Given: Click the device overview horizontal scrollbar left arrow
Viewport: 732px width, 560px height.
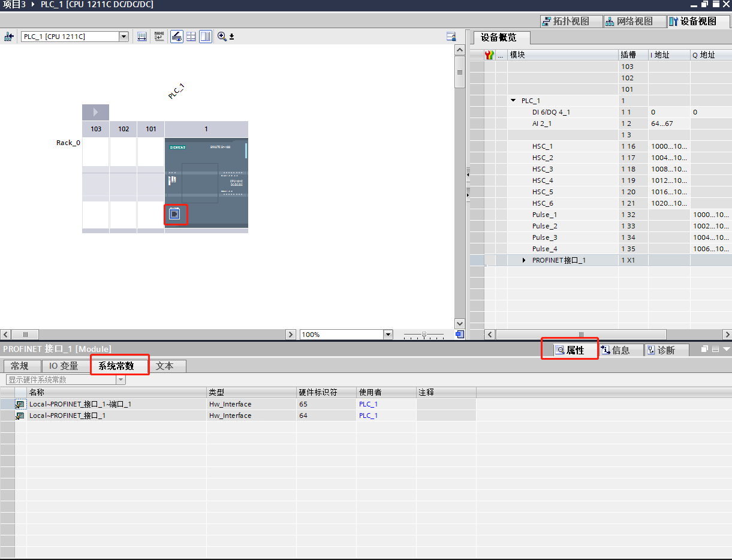Looking at the screenshot, I should pyautogui.click(x=489, y=335).
